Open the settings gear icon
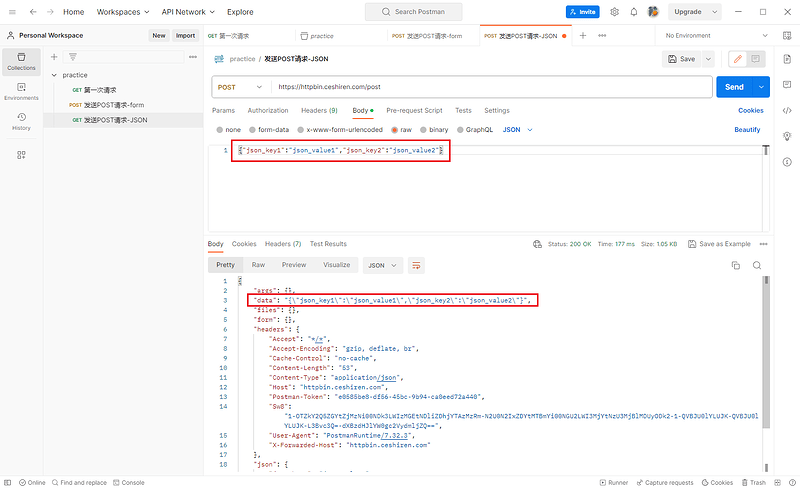The height and width of the screenshot is (489, 800). (x=614, y=12)
